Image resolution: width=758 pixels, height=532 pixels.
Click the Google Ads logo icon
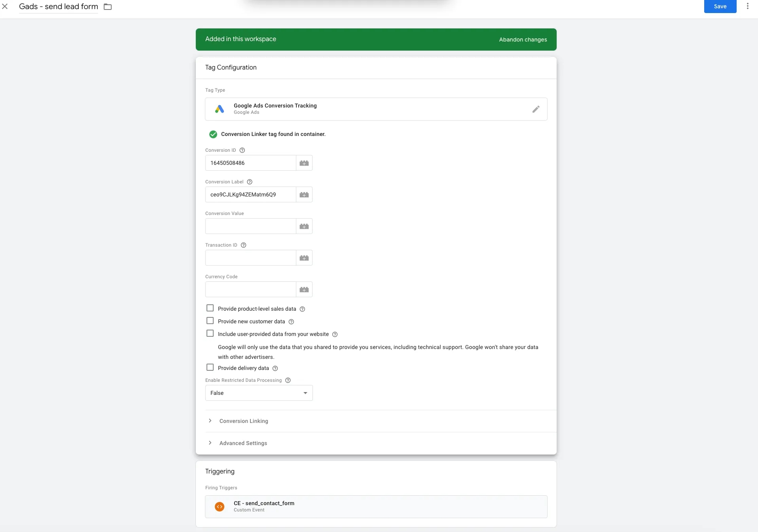(x=220, y=109)
